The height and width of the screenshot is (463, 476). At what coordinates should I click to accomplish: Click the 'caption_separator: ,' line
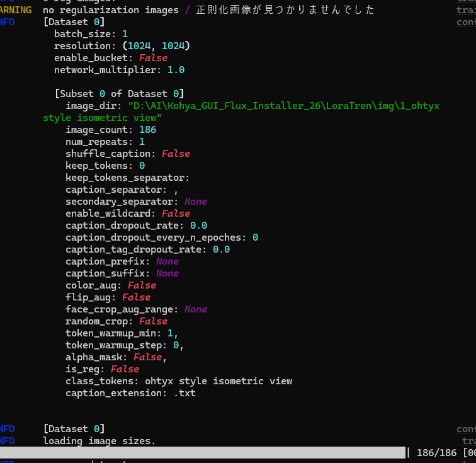[x=122, y=190]
